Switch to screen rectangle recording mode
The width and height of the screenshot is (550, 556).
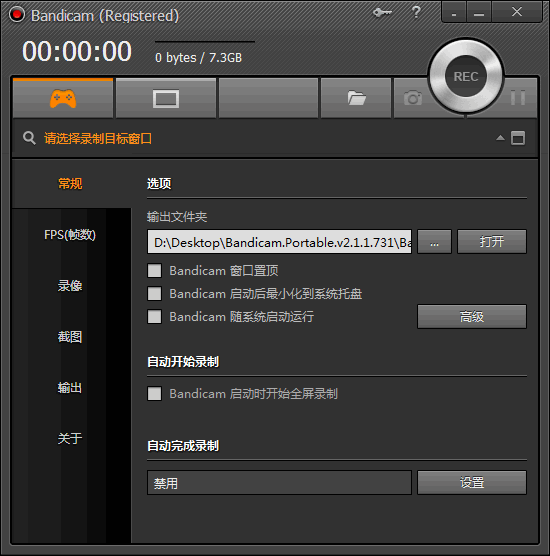[x=166, y=98]
